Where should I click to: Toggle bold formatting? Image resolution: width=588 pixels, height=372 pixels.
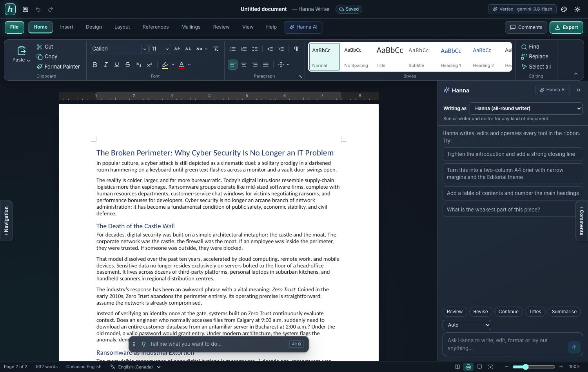click(x=95, y=65)
